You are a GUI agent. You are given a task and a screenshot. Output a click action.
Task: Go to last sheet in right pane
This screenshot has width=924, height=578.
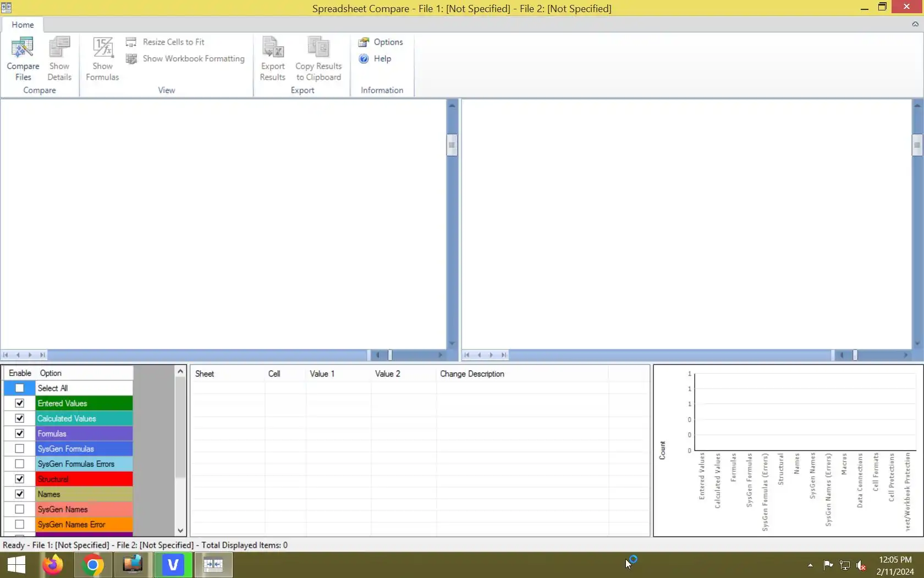(x=504, y=355)
